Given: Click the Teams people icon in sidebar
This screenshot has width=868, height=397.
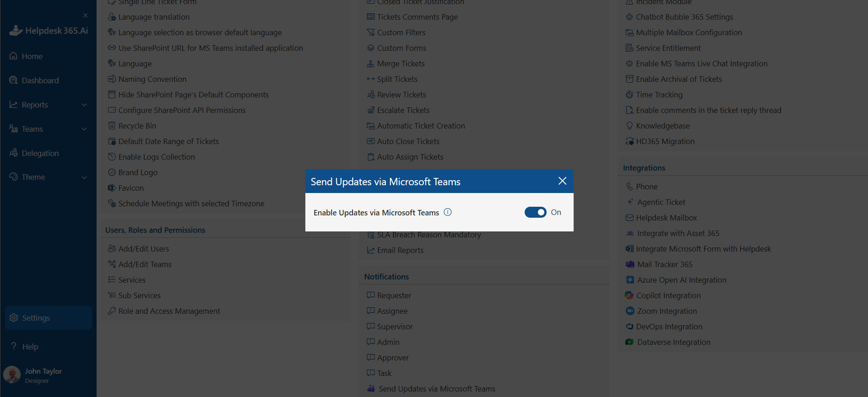Looking at the screenshot, I should click(13, 129).
